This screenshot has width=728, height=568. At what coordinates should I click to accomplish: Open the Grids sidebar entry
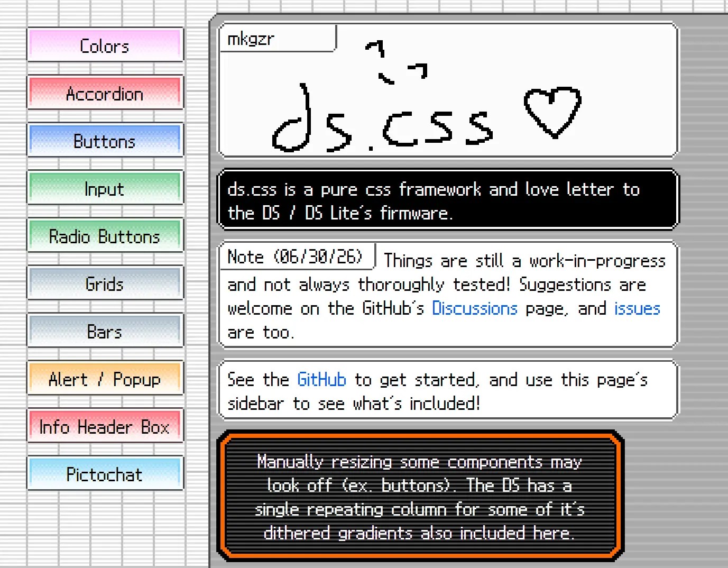[x=105, y=283]
